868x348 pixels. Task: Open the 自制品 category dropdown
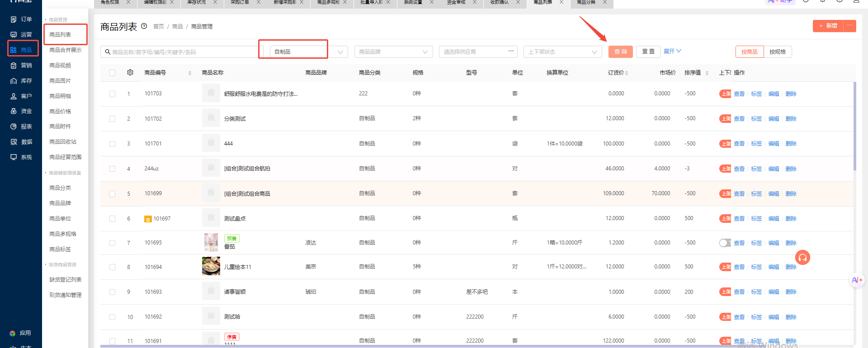coord(309,52)
